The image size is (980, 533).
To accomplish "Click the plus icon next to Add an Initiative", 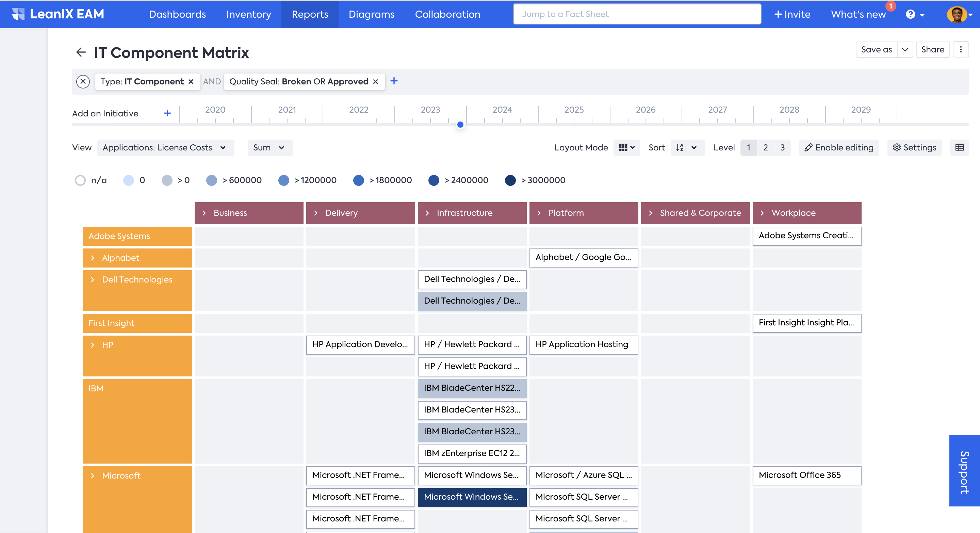I will (x=167, y=113).
